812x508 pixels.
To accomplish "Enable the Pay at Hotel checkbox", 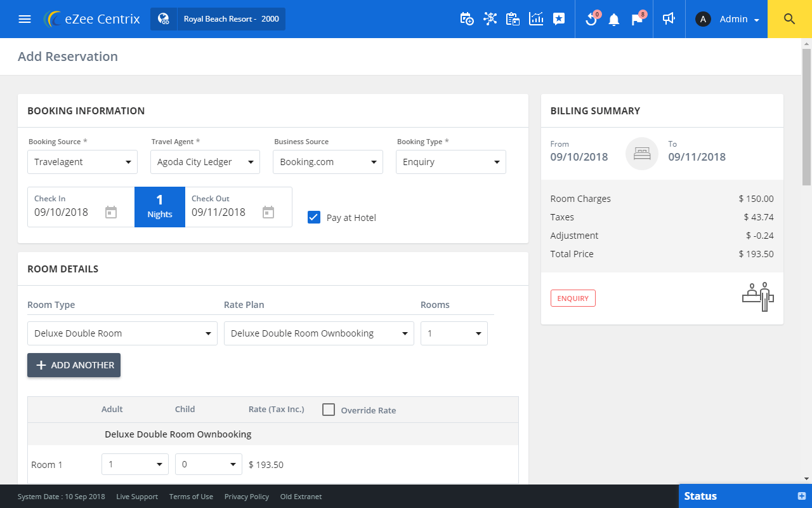I will click(314, 217).
